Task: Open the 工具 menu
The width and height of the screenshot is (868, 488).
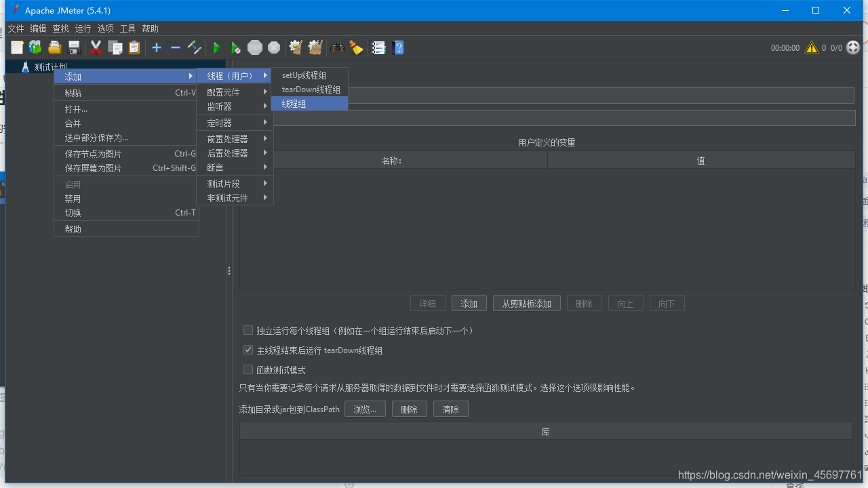Action: [x=127, y=28]
